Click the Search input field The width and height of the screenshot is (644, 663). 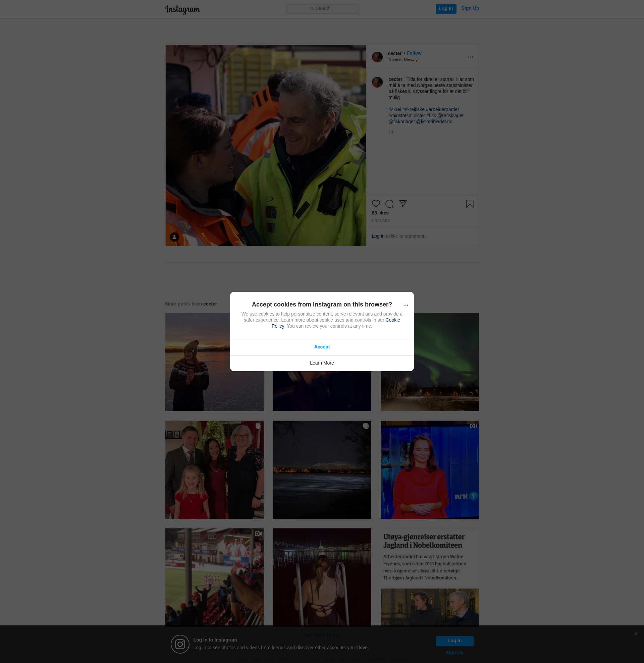[x=322, y=9]
